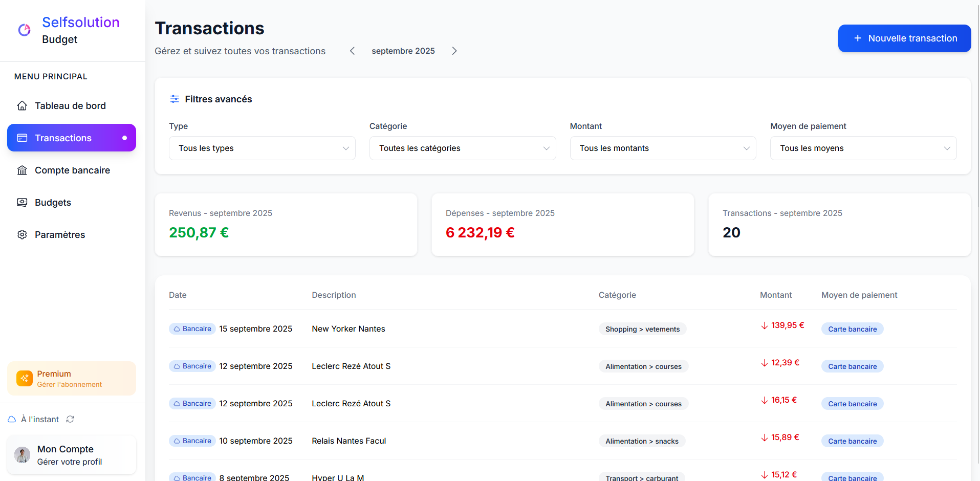980x481 pixels.
Task: Go to next month with right chevron
Action: (x=454, y=51)
